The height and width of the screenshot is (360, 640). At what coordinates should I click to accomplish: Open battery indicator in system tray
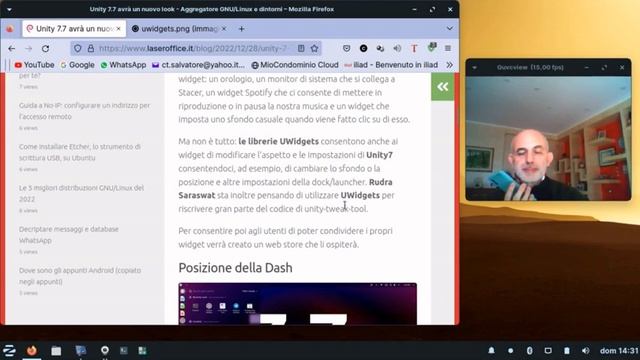[x=567, y=350]
